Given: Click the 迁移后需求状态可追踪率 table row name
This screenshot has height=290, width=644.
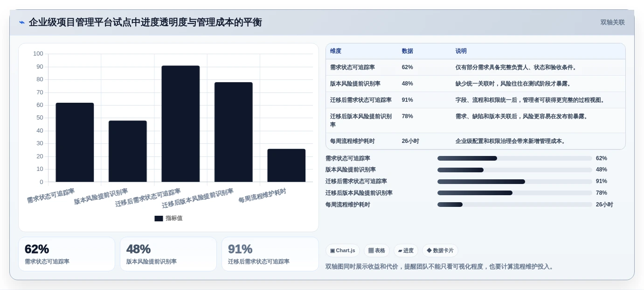Looking at the screenshot, I should tap(361, 100).
